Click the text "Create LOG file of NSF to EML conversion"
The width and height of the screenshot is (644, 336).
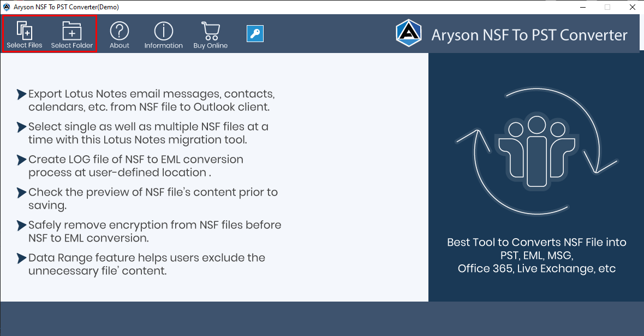tap(135, 160)
